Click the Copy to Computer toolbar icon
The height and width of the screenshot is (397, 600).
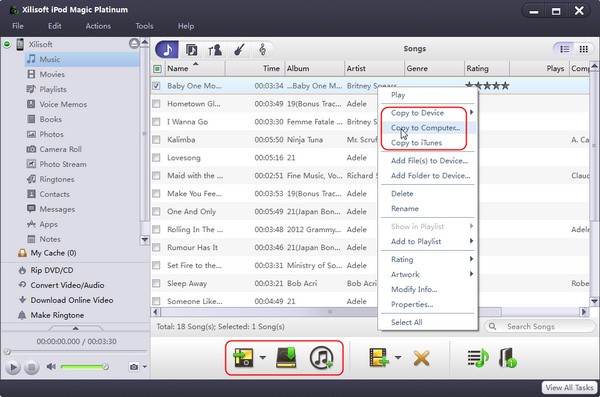point(286,358)
